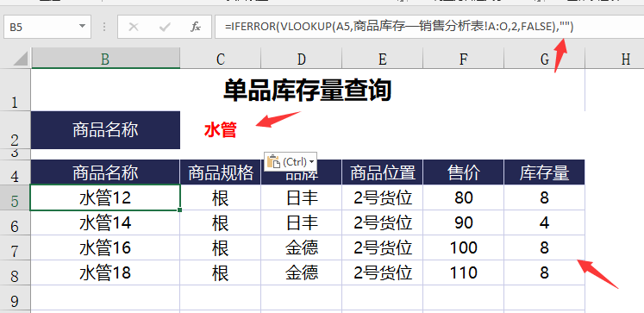Select row 7 header
Viewport: 644px width, 313px height.
click(16, 247)
